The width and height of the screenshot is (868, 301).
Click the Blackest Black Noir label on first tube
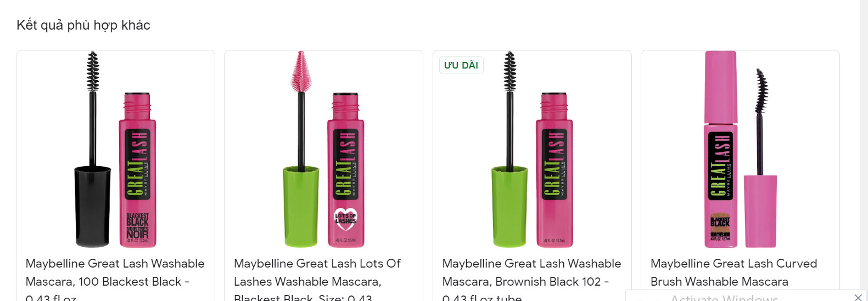pos(137,226)
